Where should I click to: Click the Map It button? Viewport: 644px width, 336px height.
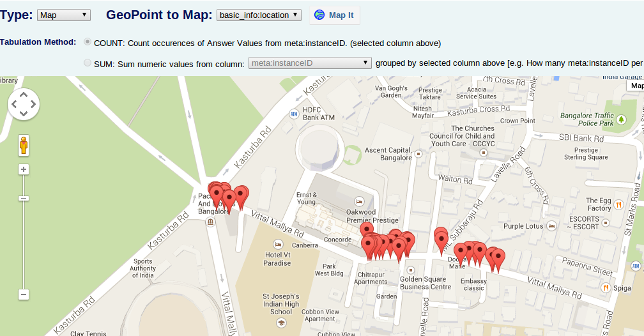[334, 15]
